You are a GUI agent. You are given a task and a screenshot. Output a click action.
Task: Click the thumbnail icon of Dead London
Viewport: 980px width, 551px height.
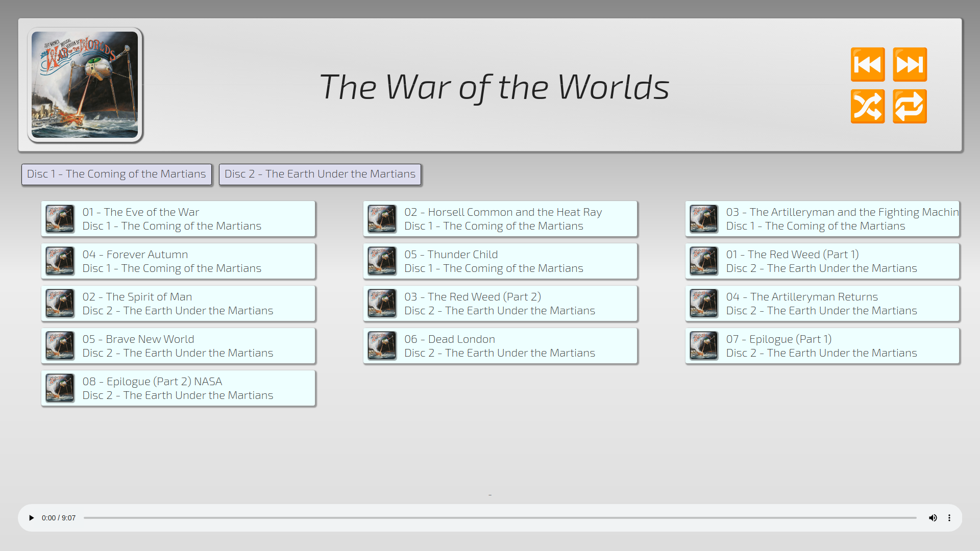click(x=382, y=346)
